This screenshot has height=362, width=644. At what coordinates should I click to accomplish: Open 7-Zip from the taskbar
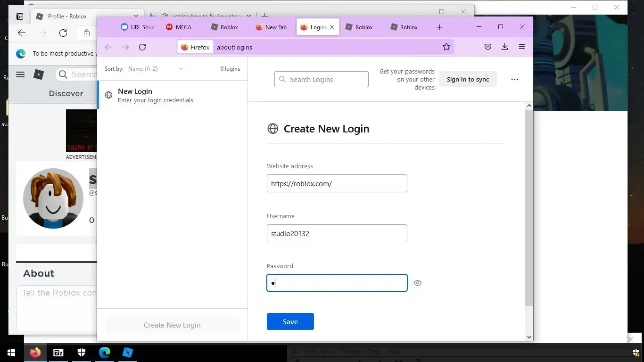coord(58,353)
